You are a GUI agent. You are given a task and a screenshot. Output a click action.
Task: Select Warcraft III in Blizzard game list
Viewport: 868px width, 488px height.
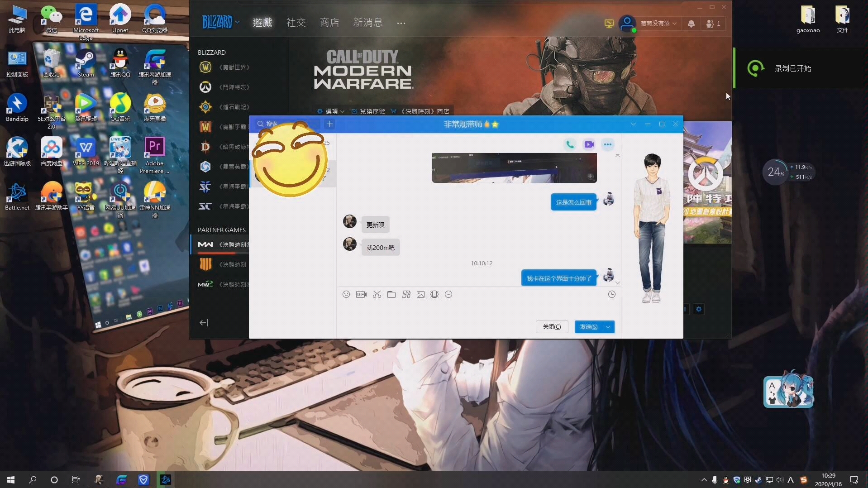point(223,127)
